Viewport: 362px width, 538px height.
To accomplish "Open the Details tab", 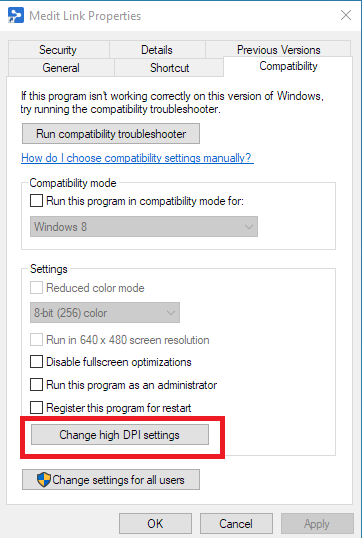I will pyautogui.click(x=157, y=50).
